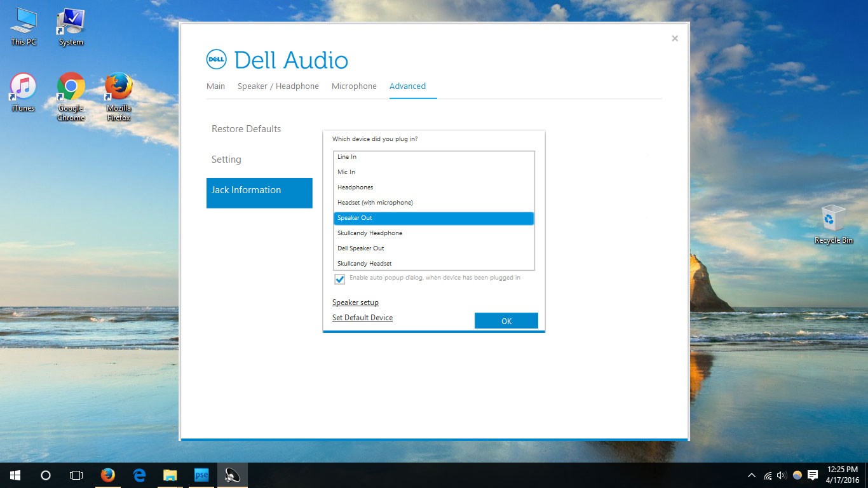Screen dimensions: 868x488
Task: Open the Recycle Bin icon
Action: pos(834,224)
